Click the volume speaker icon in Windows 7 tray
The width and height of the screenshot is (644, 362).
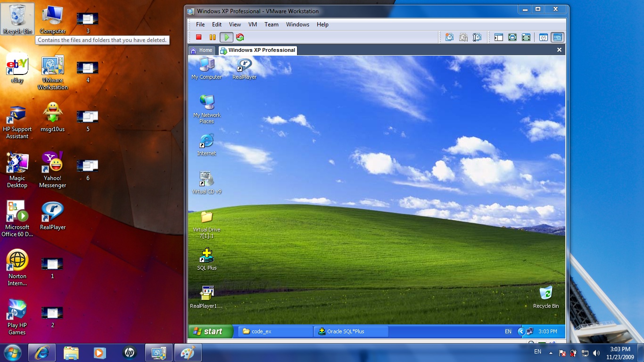(x=596, y=353)
